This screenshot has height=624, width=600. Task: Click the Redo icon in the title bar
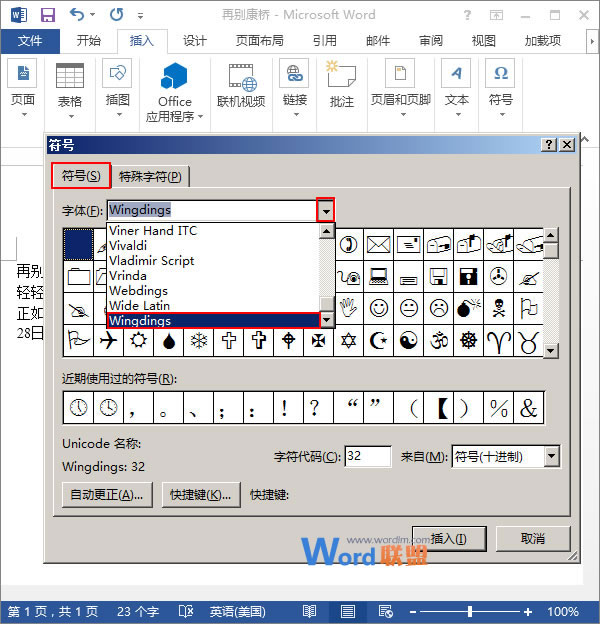[x=117, y=15]
